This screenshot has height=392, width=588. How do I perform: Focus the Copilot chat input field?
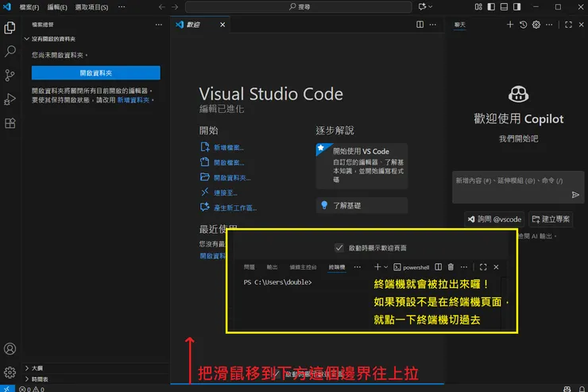518,187
